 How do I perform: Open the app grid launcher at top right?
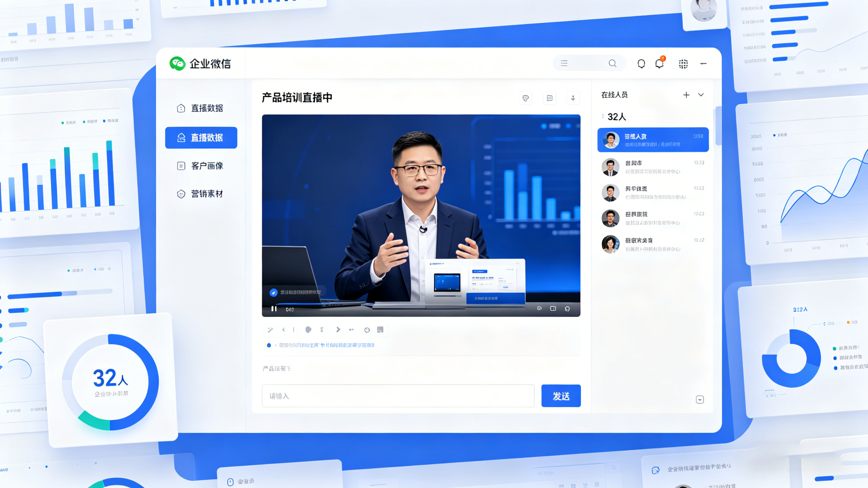pyautogui.click(x=683, y=64)
